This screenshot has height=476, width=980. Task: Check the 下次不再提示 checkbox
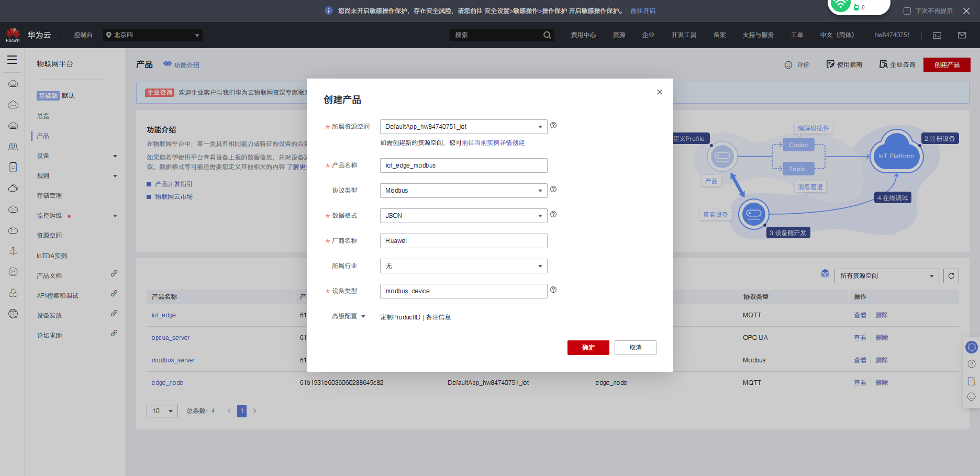point(908,11)
